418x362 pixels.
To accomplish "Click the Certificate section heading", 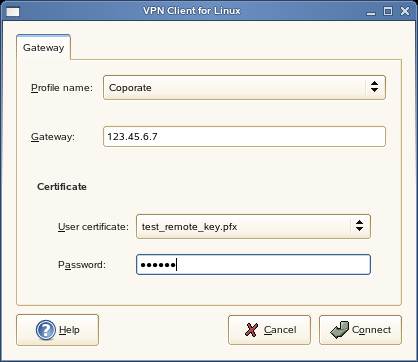I will click(x=62, y=187).
